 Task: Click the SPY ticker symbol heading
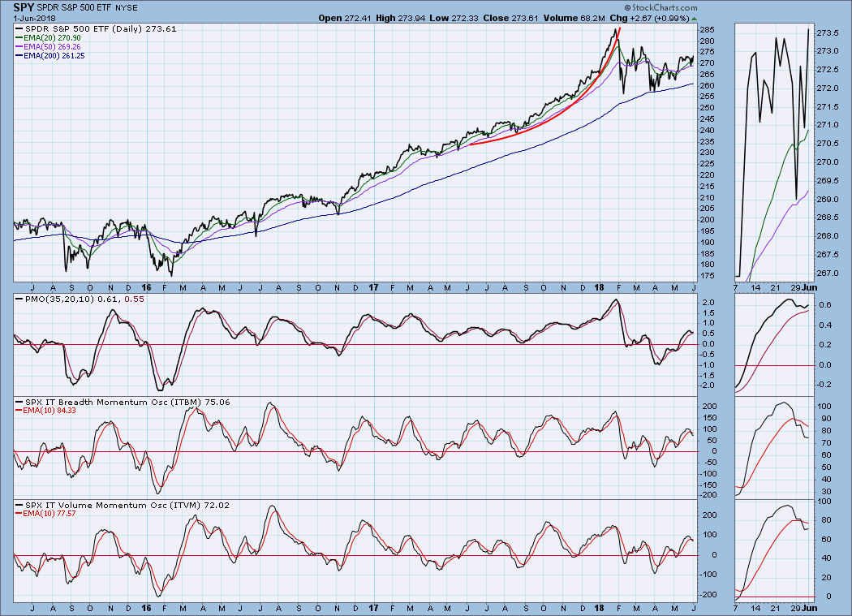(24, 7)
